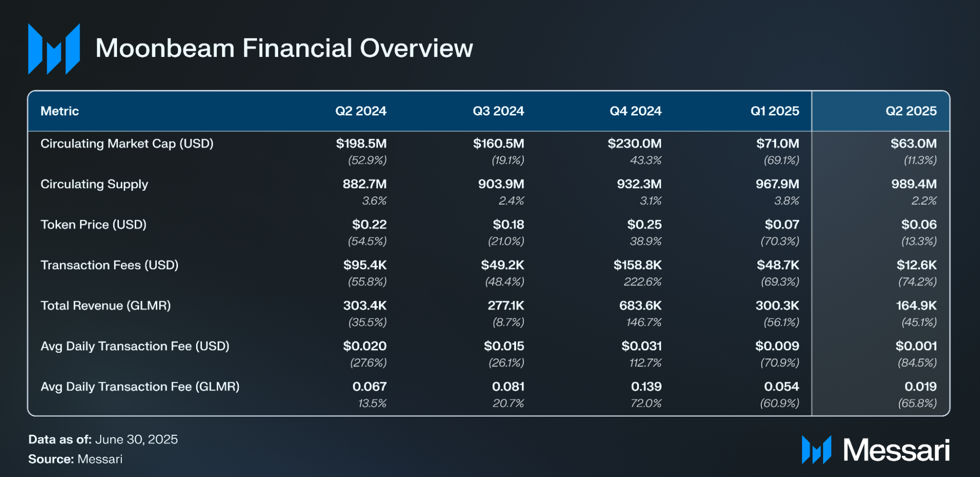
Task: Click the '$95.4K' transaction fees value
Action: [365, 265]
